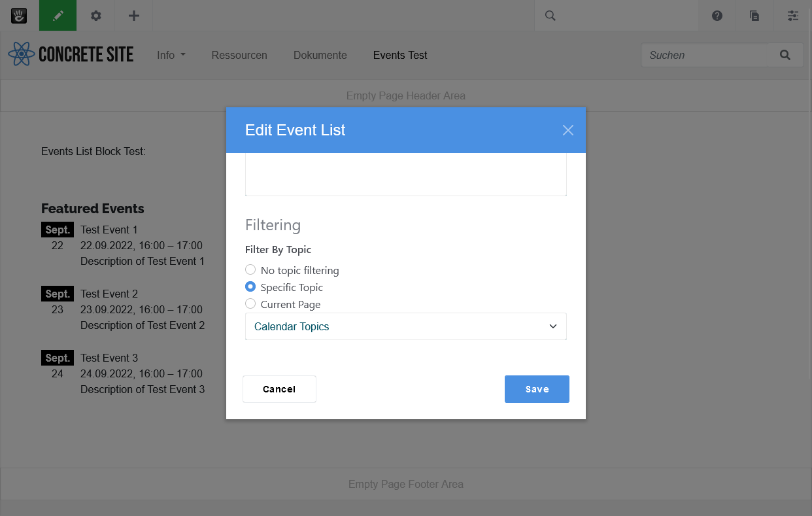The width and height of the screenshot is (812, 516).
Task: Toggle edit mode with the pencil icon
Action: tap(58, 15)
